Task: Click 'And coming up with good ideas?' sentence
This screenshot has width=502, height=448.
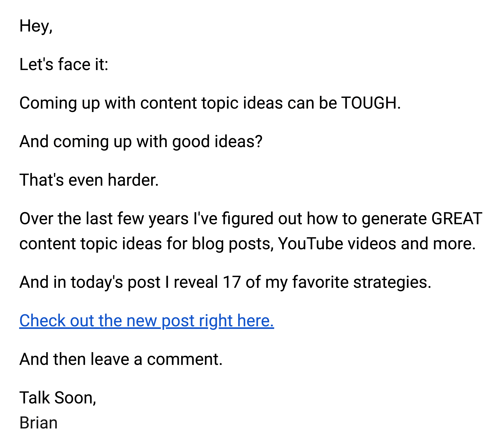Action: coord(141,142)
